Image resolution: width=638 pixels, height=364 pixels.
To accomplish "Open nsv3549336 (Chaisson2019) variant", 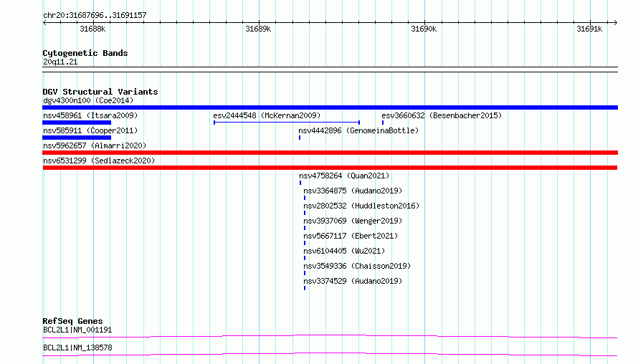I will pos(357,266).
